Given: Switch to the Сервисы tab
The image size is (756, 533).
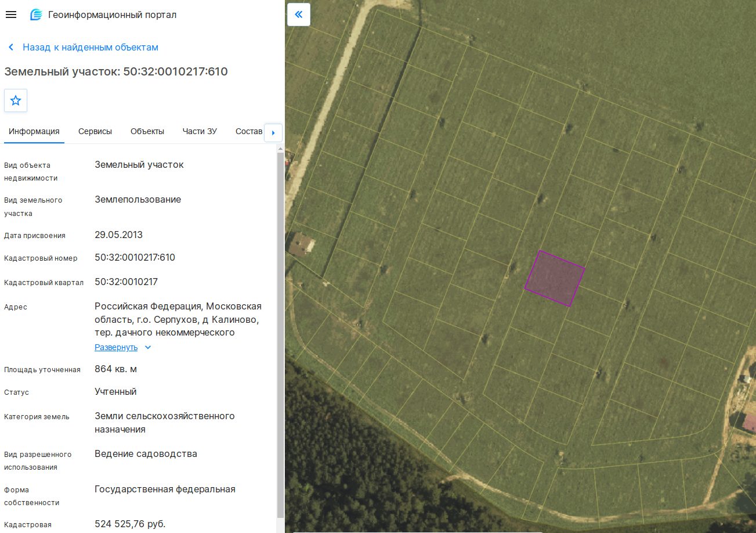Looking at the screenshot, I should coord(95,131).
